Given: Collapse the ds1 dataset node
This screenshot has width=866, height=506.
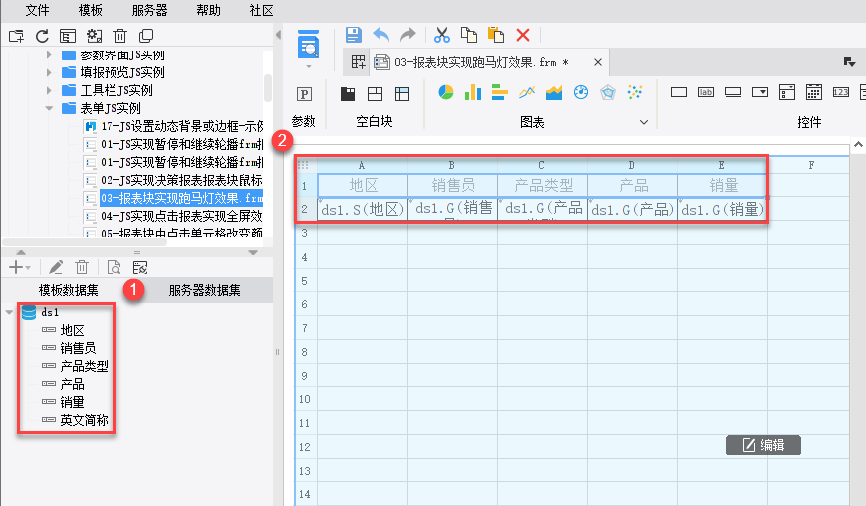Looking at the screenshot, I should pyautogui.click(x=9, y=312).
